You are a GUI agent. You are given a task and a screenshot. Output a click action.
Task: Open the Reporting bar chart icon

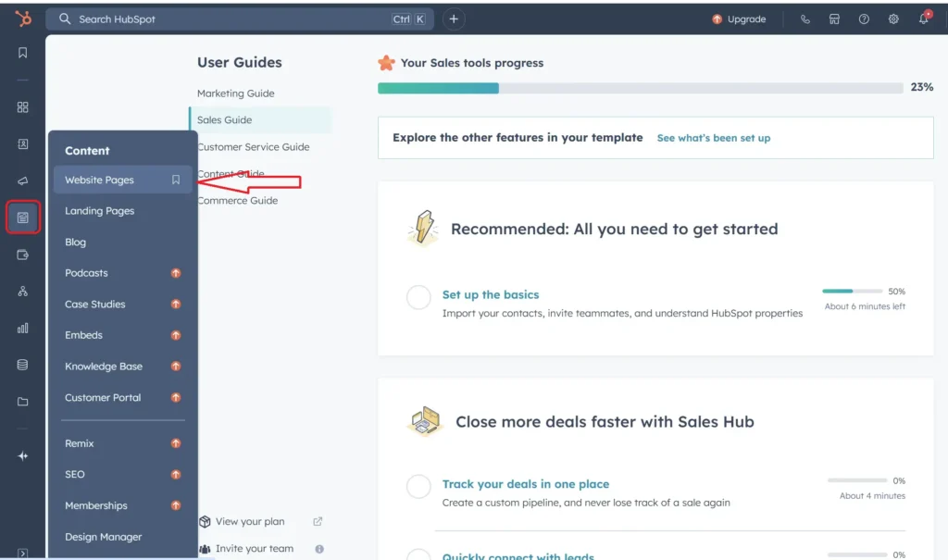(x=22, y=329)
